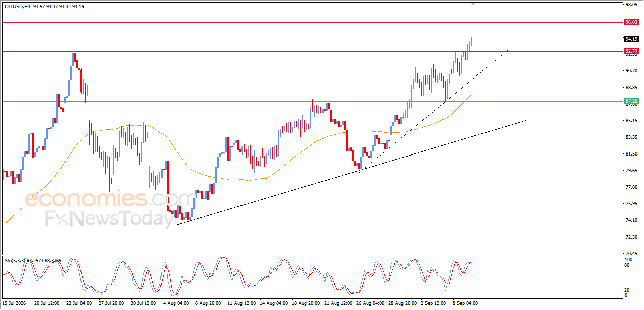Click the 15 Jul 2026 date label

pos(14,303)
